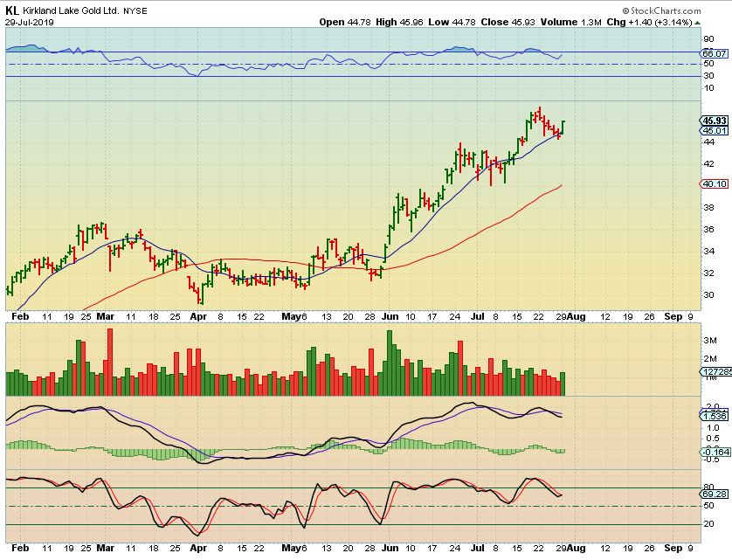
Task: Click the RSI axis label 90
Action: 708,39
